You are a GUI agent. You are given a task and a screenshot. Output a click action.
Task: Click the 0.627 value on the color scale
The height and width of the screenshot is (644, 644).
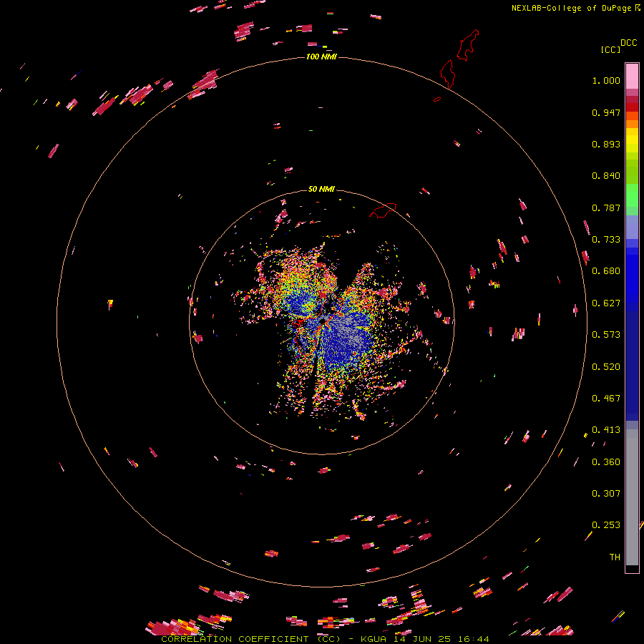(x=606, y=303)
